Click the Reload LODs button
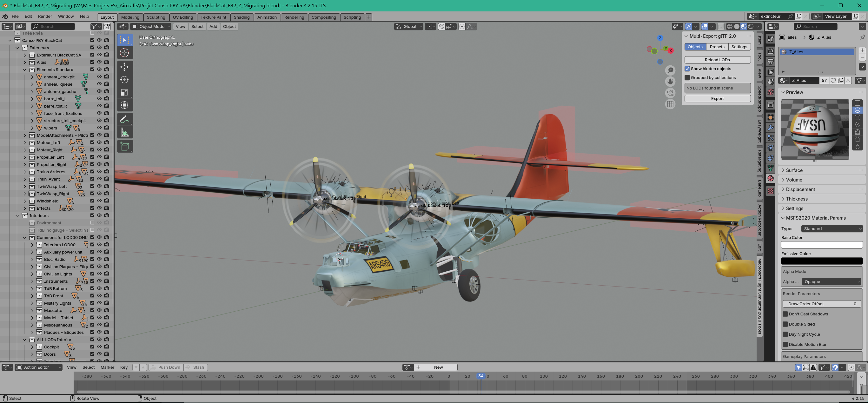This screenshot has width=868, height=403. point(717,60)
